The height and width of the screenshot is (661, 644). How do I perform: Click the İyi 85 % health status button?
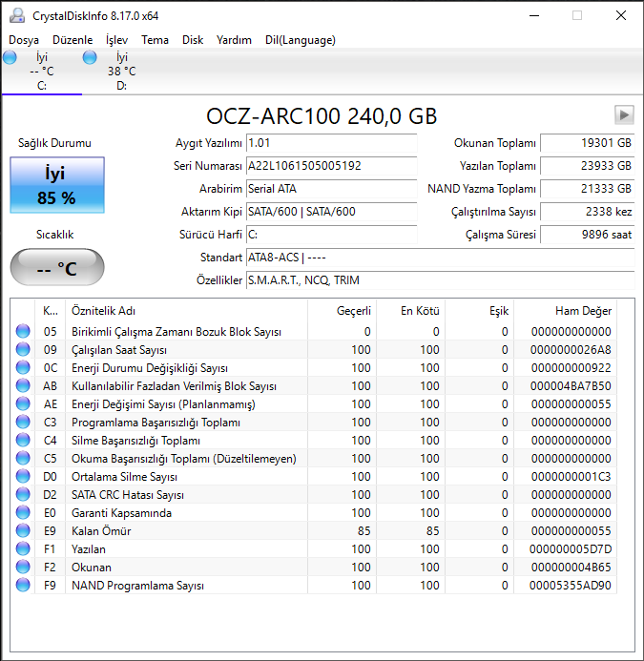pyautogui.click(x=57, y=185)
